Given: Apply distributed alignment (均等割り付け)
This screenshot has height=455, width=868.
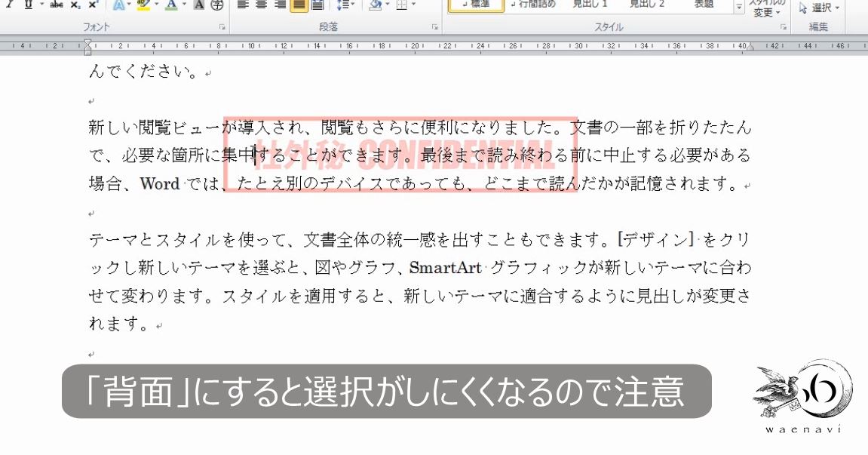Looking at the screenshot, I should pyautogui.click(x=317, y=5).
